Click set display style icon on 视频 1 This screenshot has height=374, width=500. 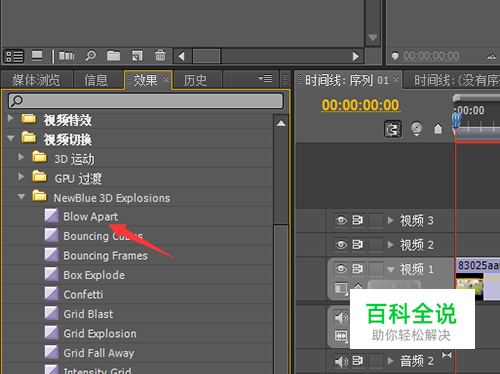coord(341,288)
